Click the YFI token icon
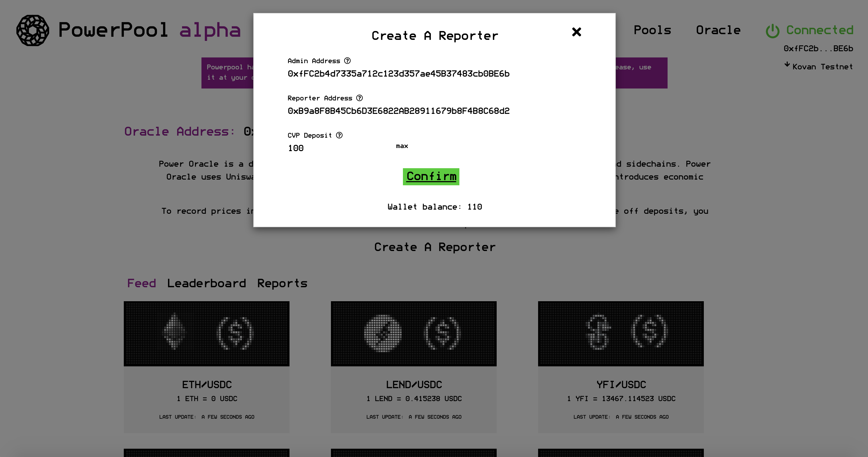Viewport: 868px width, 457px height. point(598,332)
